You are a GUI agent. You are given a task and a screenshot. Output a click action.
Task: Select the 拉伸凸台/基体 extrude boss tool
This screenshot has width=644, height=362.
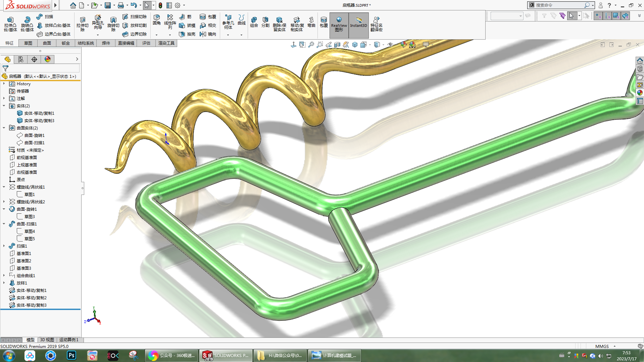coord(10,24)
